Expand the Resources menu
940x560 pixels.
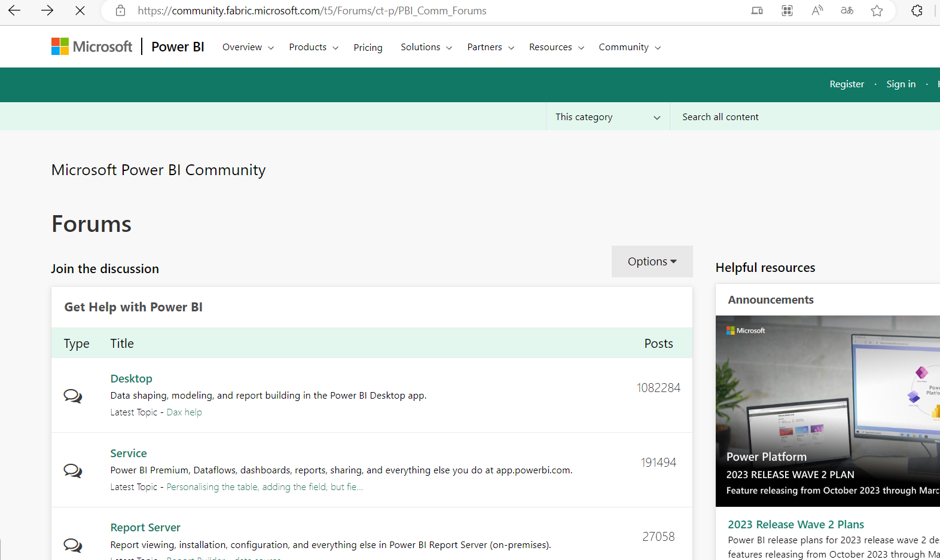tap(557, 47)
